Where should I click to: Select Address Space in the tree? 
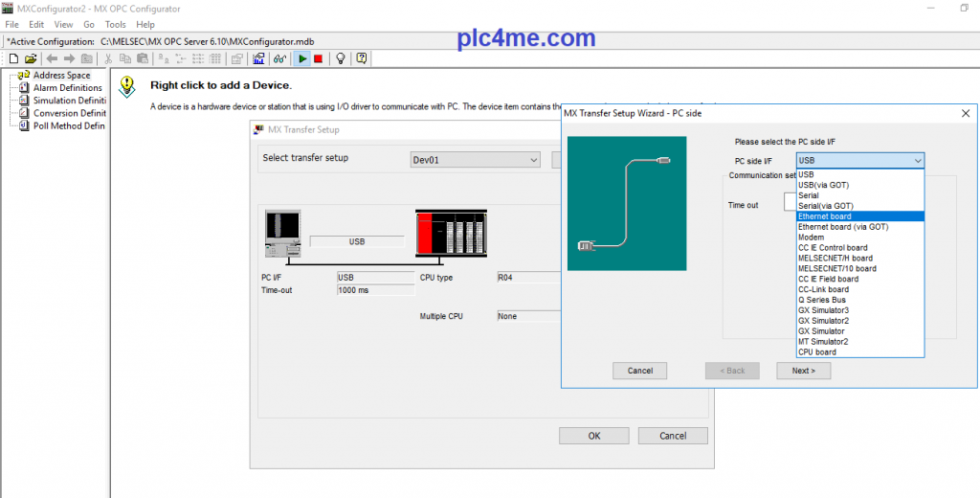[x=61, y=76]
